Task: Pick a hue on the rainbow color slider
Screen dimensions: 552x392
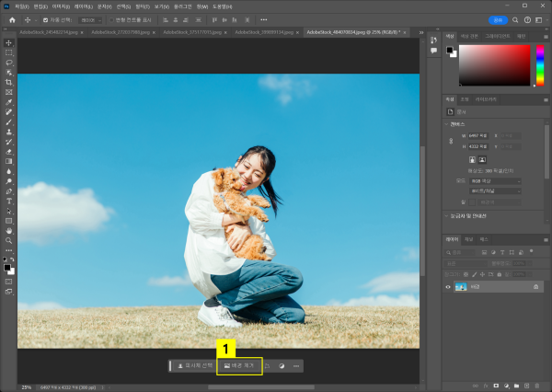Action: (538, 64)
